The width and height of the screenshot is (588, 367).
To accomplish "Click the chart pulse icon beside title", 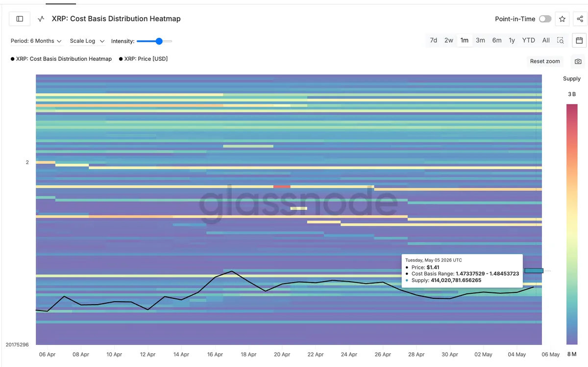I will coord(41,19).
